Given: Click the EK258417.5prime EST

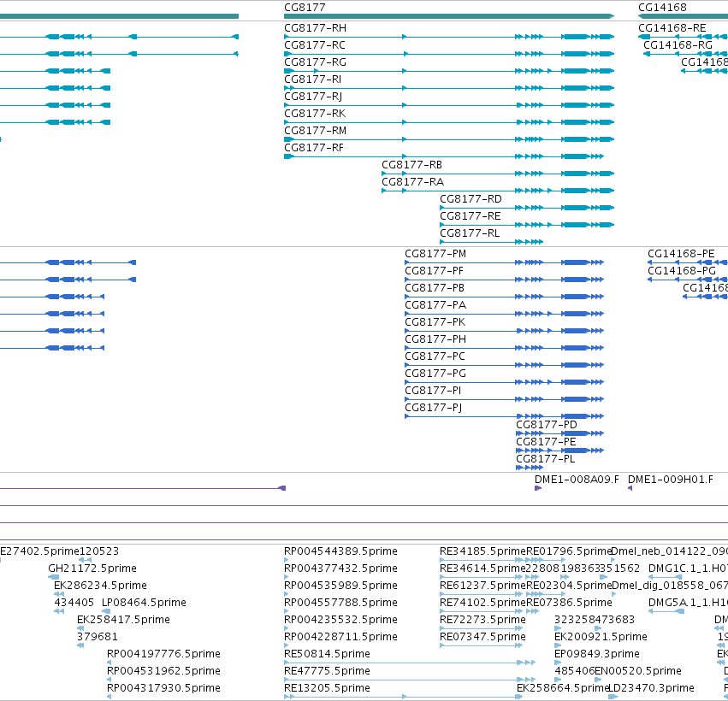Looking at the screenshot, I should (123, 620).
